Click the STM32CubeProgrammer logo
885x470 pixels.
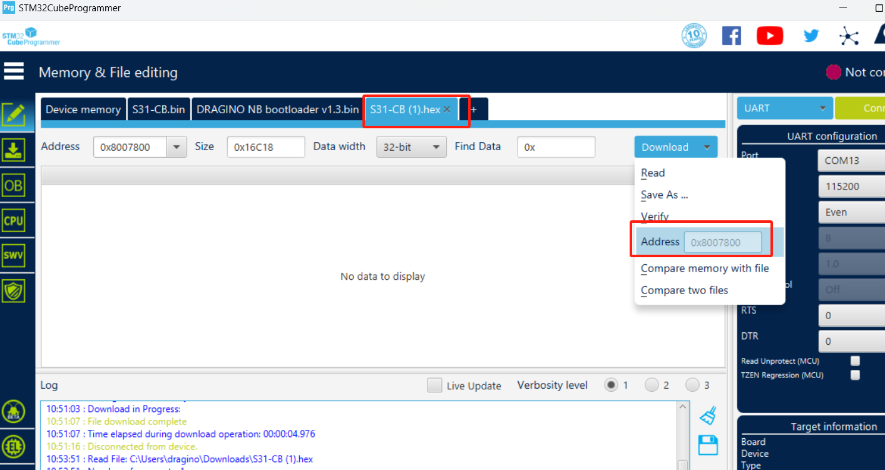coord(31,37)
